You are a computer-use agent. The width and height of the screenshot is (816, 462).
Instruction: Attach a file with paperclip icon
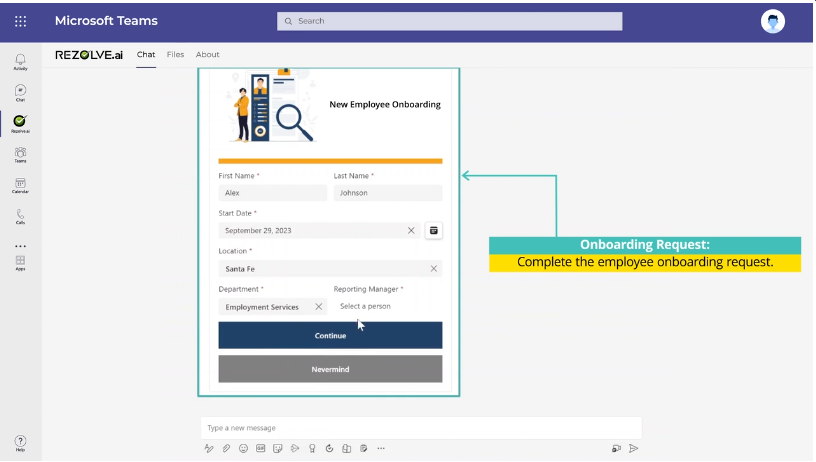(x=226, y=448)
